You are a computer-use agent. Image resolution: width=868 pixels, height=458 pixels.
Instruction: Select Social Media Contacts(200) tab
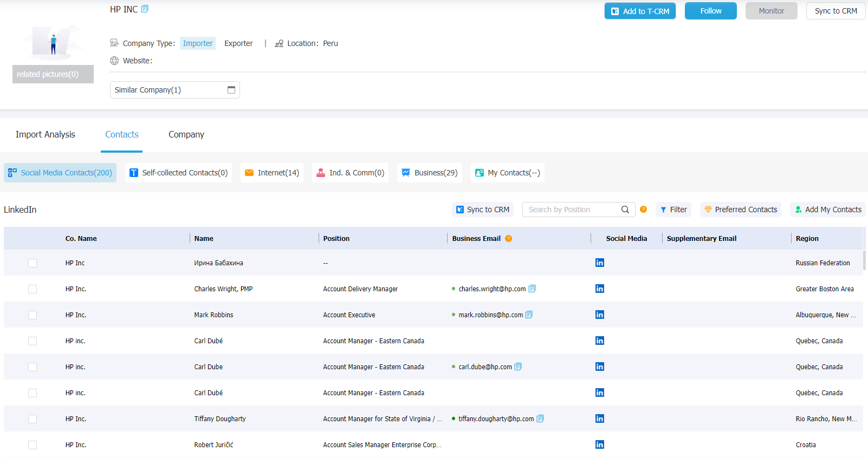coord(60,173)
